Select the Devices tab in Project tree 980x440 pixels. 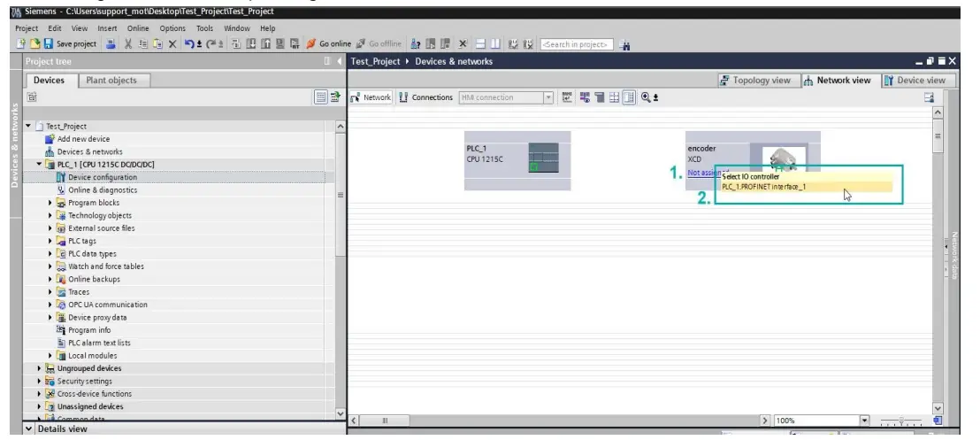pos(49,80)
